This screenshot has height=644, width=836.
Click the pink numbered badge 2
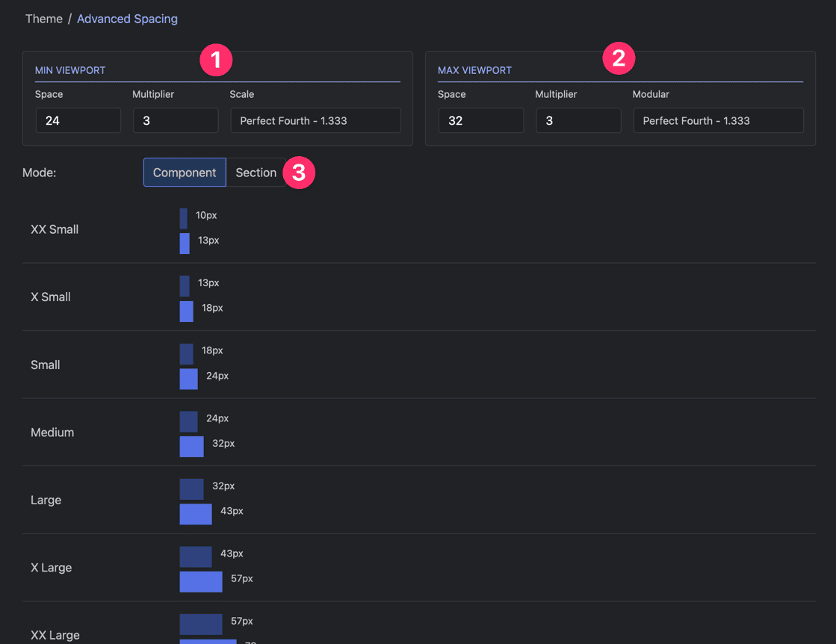(619, 58)
